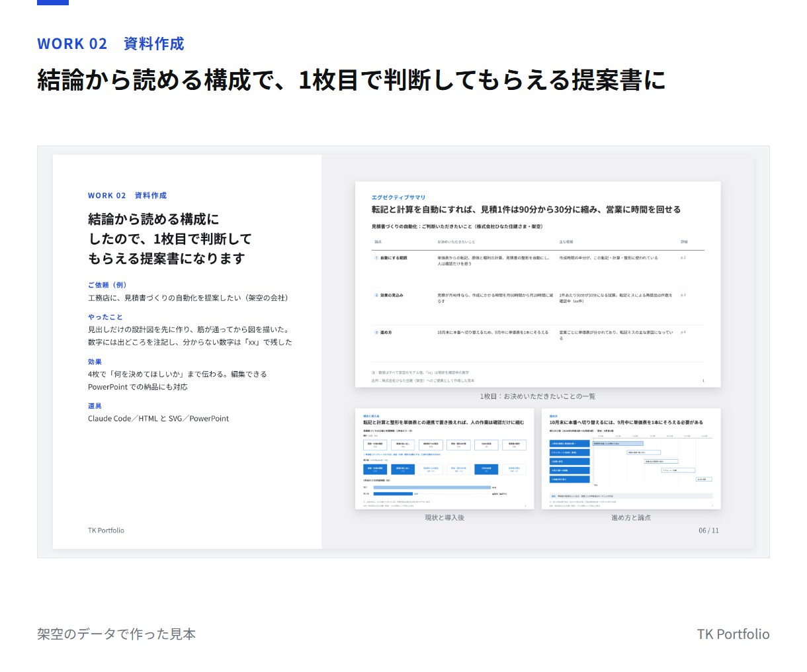Image resolution: width=807 pixels, height=672 pixels.
Task: Click the slide title starting "結論から読める構成に"
Action: pyautogui.click(x=169, y=239)
